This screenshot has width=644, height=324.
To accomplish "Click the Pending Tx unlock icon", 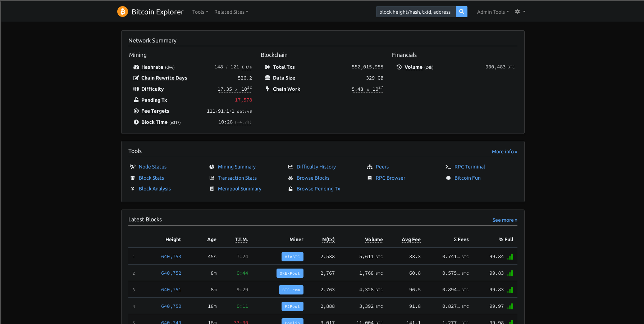I will (136, 100).
